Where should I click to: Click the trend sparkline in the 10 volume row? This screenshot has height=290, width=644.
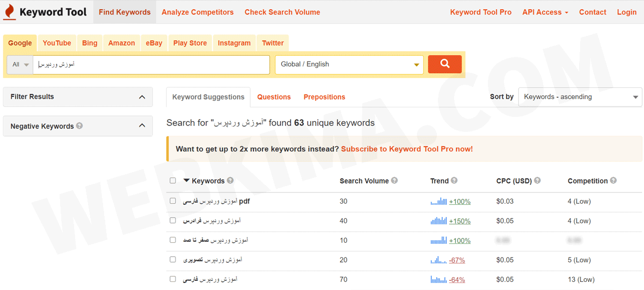pyautogui.click(x=438, y=241)
